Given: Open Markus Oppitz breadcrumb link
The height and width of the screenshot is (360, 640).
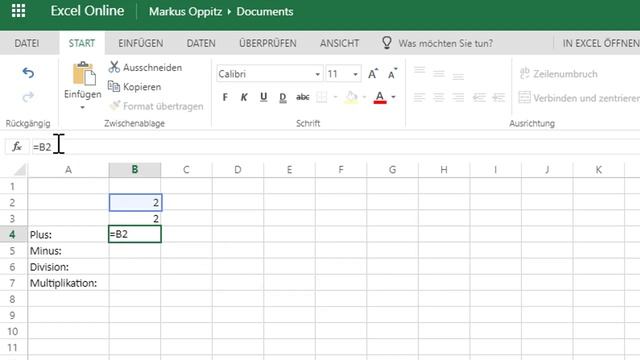Looking at the screenshot, I should (x=185, y=11).
